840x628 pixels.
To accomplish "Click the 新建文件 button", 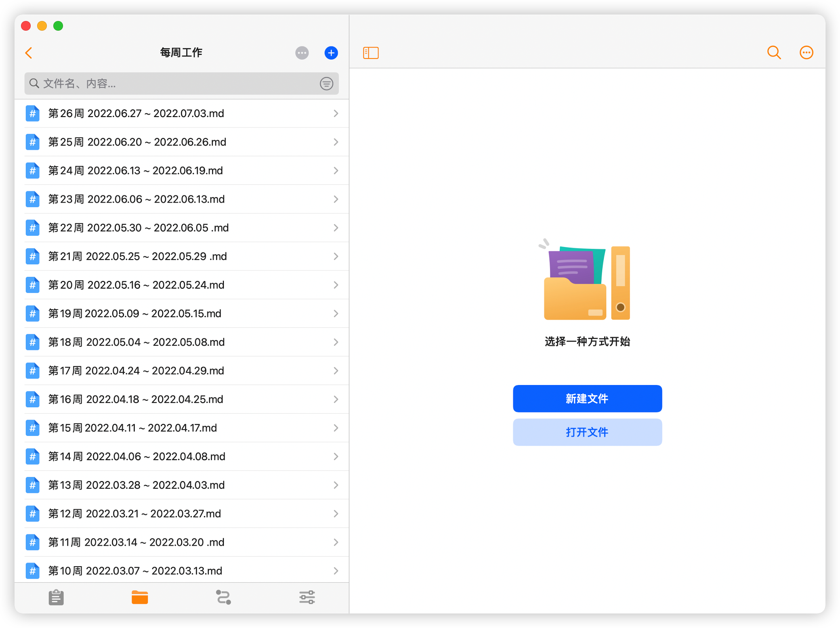I will [587, 399].
